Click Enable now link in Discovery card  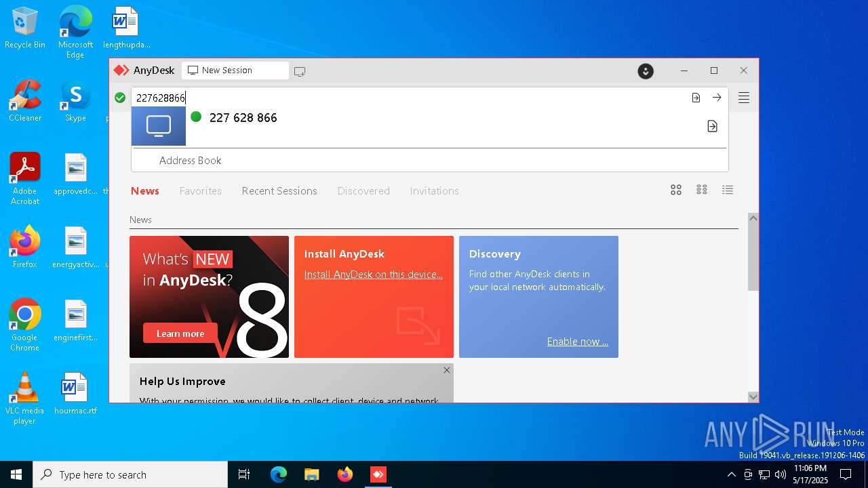[x=578, y=342]
